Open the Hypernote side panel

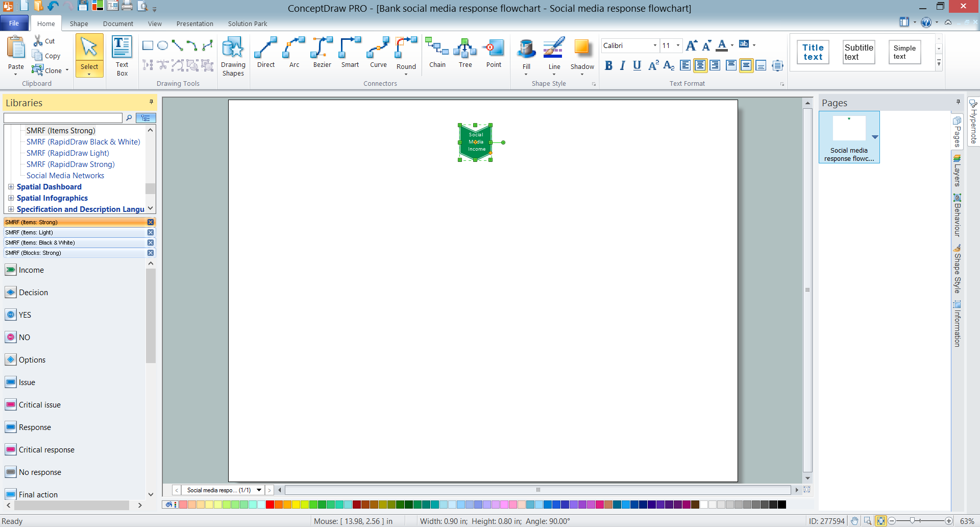(x=973, y=121)
